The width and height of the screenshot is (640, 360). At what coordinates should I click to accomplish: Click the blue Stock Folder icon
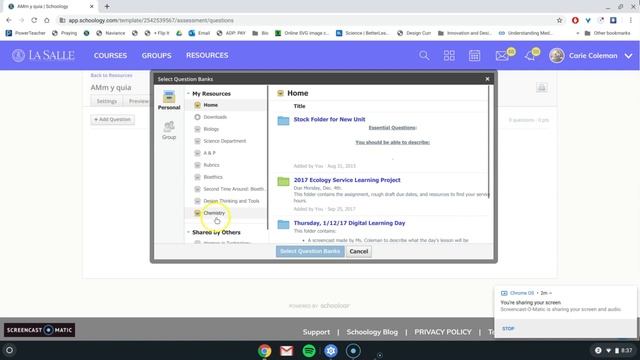click(x=283, y=120)
